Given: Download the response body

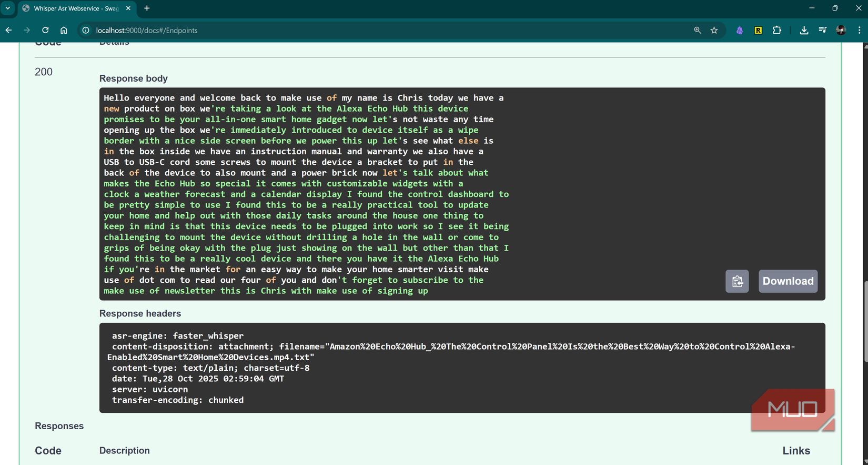Looking at the screenshot, I should point(788,281).
